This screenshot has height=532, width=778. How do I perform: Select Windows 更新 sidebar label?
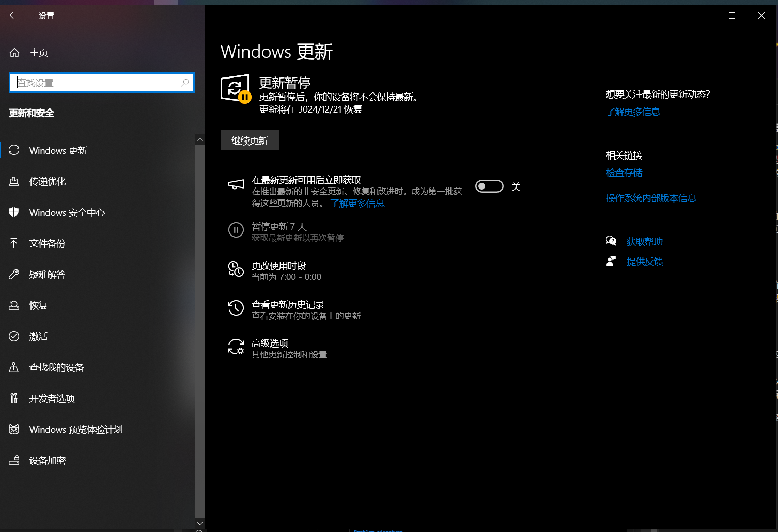pos(58,151)
